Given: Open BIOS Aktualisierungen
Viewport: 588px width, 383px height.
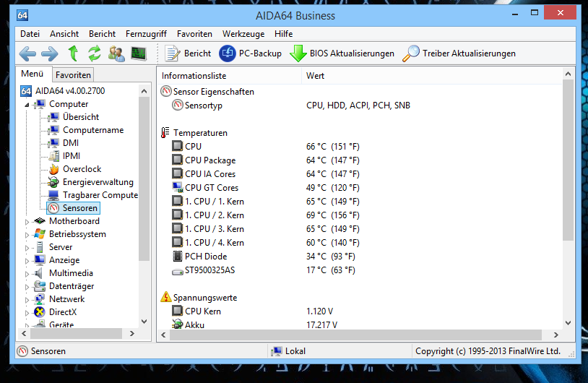Looking at the screenshot, I should click(342, 53).
